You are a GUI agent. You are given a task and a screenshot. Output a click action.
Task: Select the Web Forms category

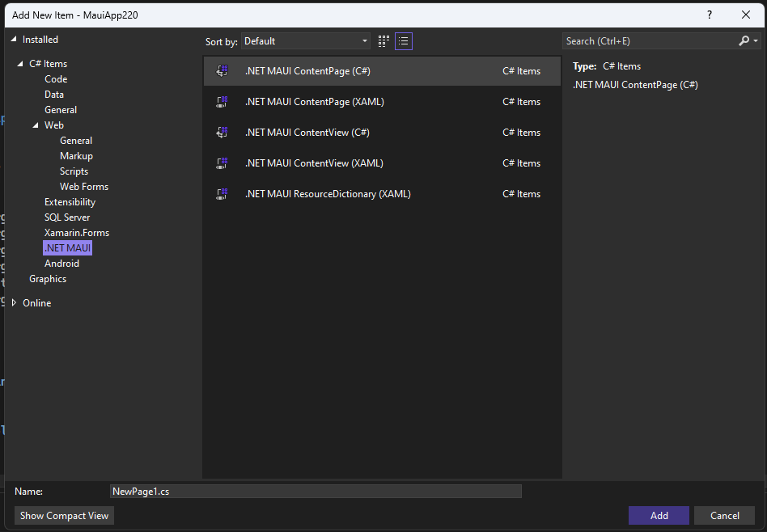coord(84,187)
